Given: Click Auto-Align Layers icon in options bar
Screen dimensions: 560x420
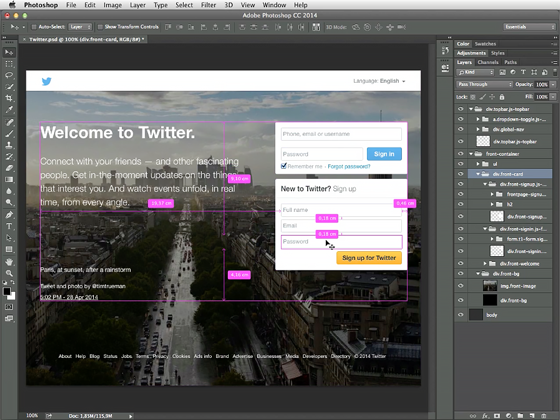Looking at the screenshot, I should tap(316, 27).
